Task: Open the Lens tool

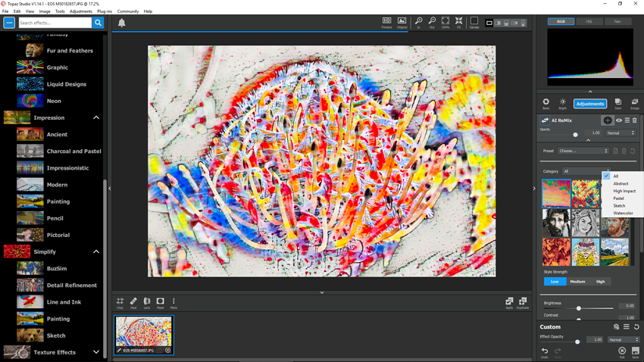Action: click(x=147, y=302)
